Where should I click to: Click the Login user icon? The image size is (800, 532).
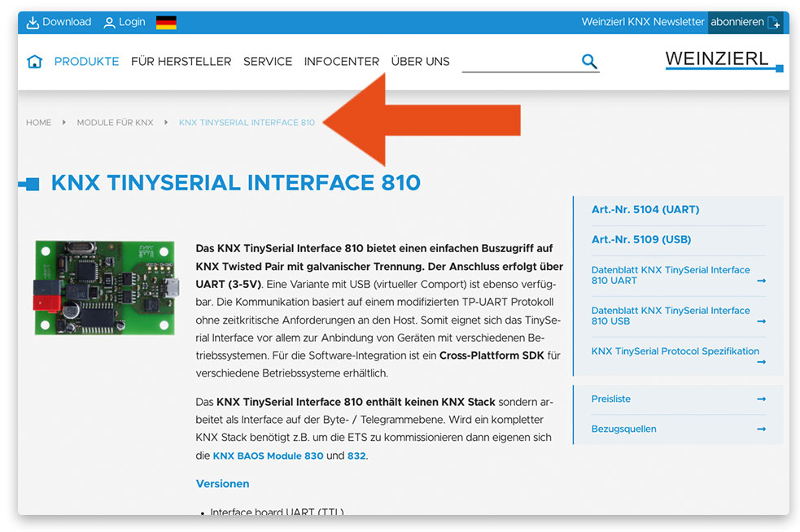point(109,23)
